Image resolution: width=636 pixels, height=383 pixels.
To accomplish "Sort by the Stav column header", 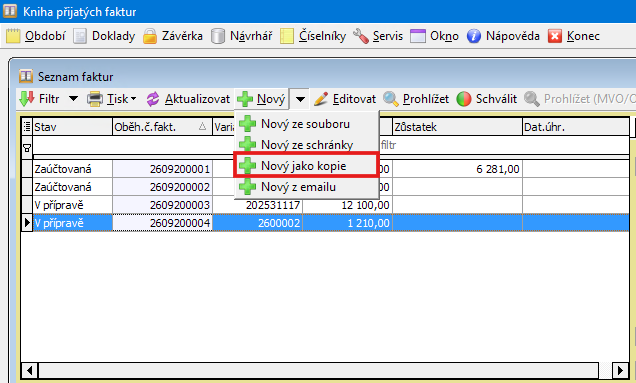I will (72, 127).
